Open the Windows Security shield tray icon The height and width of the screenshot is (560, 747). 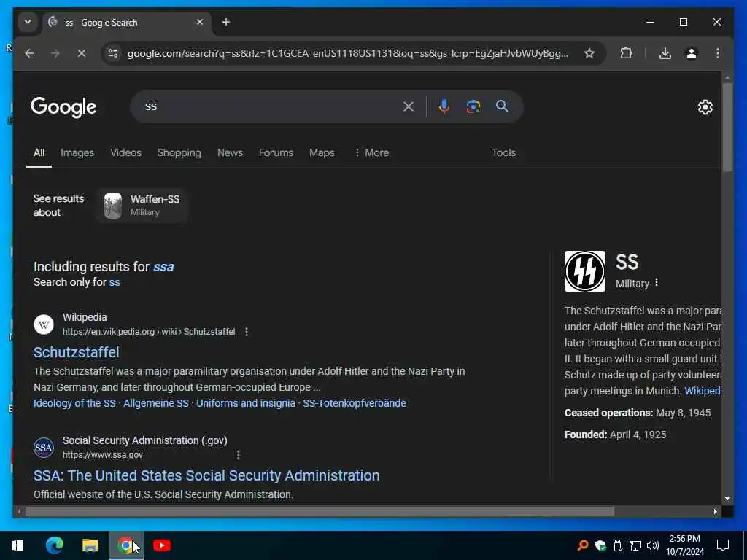pos(600,545)
